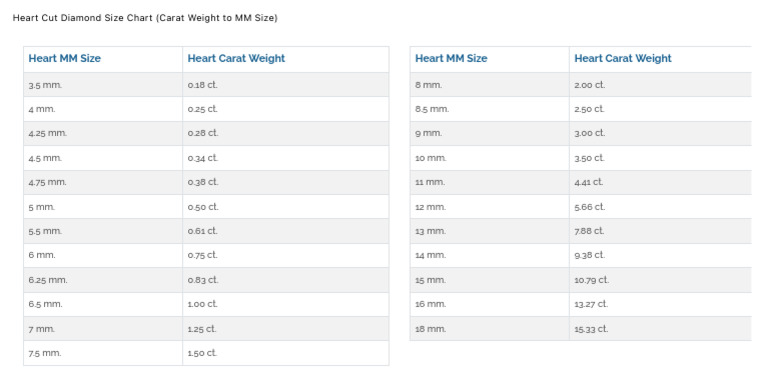
Task: Select the left table 'Heart MM Size' header
Action: point(103,59)
